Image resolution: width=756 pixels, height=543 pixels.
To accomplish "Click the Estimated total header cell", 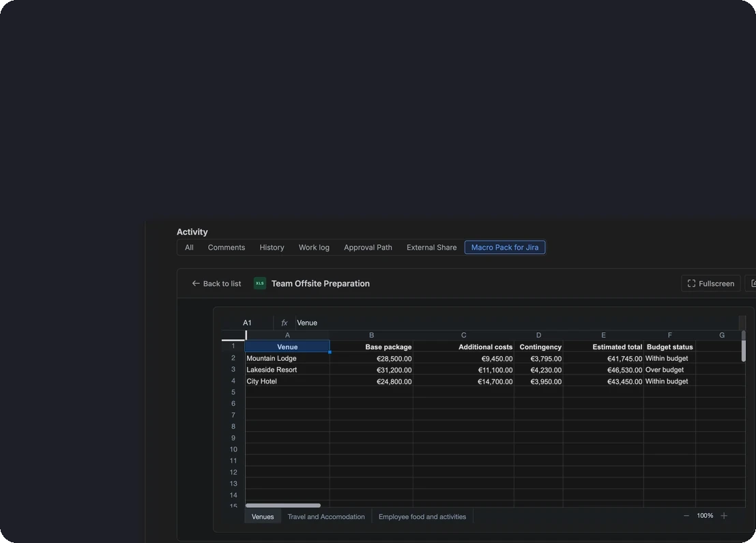I will 603,347.
